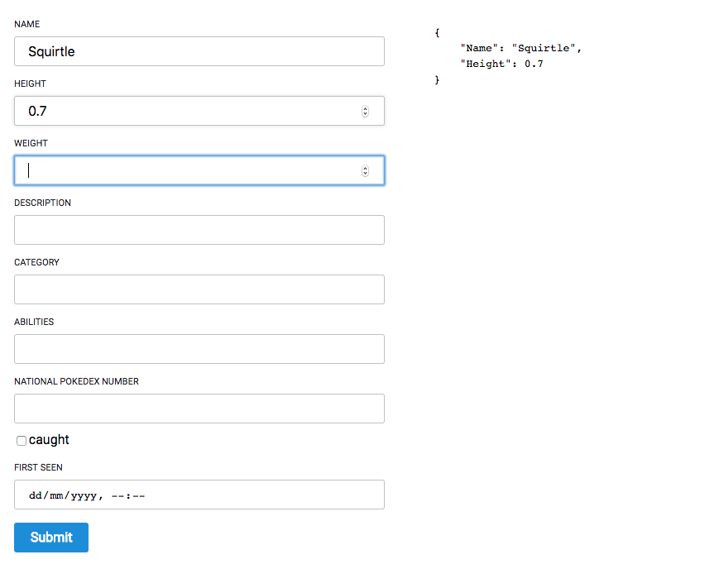Click the ABILITIES field label
This screenshot has height=588, width=719.
[34, 323]
